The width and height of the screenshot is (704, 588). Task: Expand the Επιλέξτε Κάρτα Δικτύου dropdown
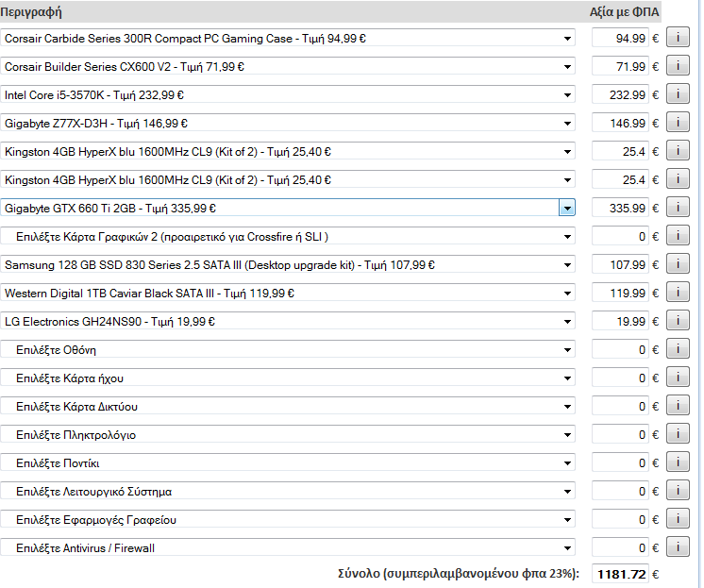pyautogui.click(x=287, y=407)
